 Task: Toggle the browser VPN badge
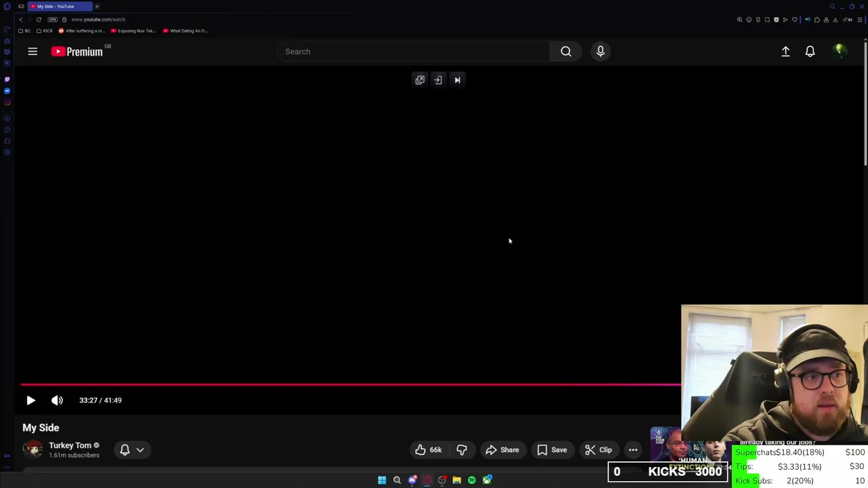pyautogui.click(x=53, y=20)
